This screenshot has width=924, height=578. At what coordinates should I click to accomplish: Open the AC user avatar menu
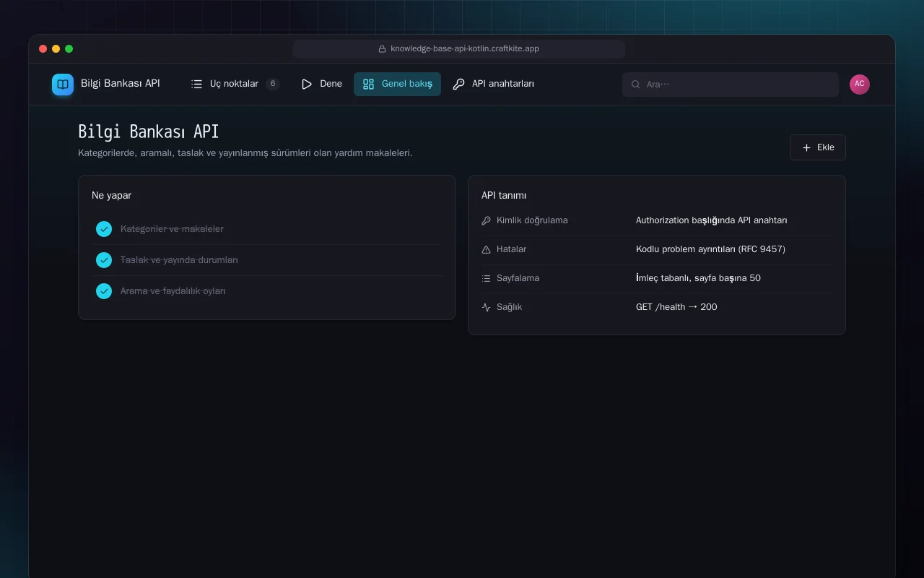pos(860,85)
